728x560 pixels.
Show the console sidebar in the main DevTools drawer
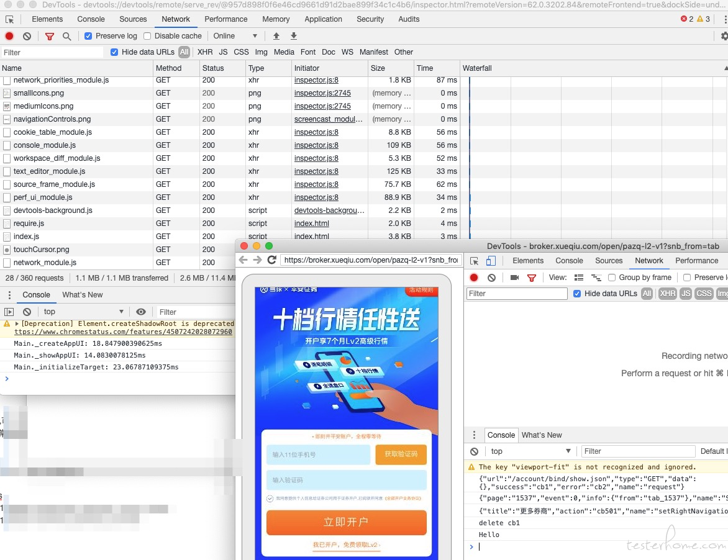9,312
